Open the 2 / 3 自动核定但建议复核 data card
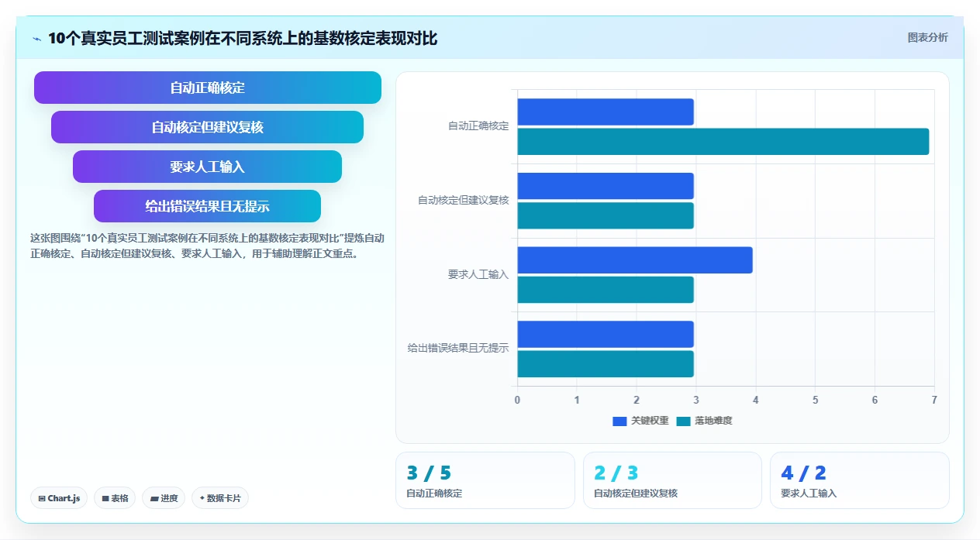 672,480
